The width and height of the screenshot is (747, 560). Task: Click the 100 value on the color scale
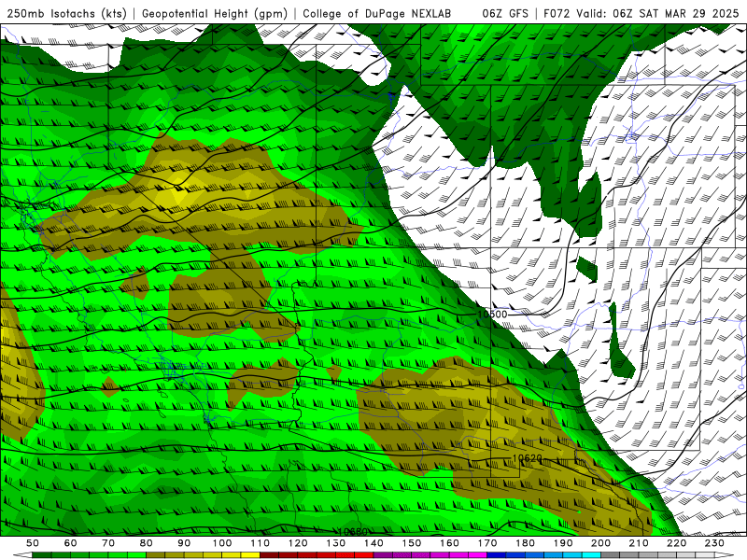click(x=222, y=543)
